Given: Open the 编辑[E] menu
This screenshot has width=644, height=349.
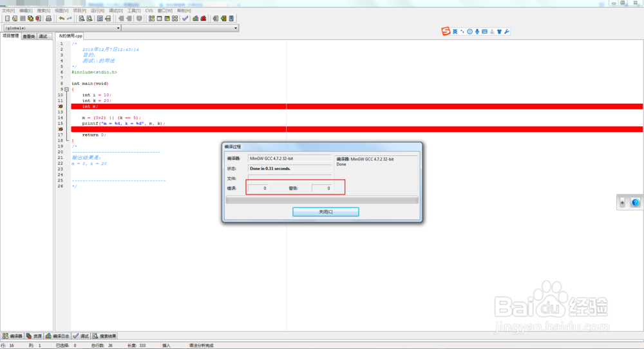Looking at the screenshot, I should (x=26, y=11).
